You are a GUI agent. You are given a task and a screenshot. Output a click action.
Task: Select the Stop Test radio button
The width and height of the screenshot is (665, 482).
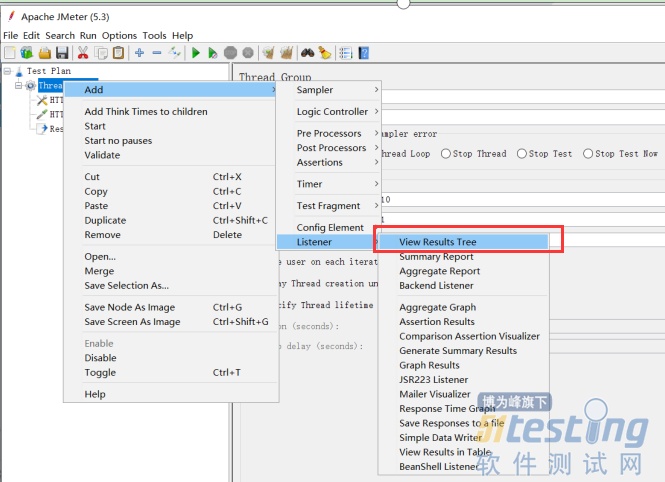pos(522,153)
